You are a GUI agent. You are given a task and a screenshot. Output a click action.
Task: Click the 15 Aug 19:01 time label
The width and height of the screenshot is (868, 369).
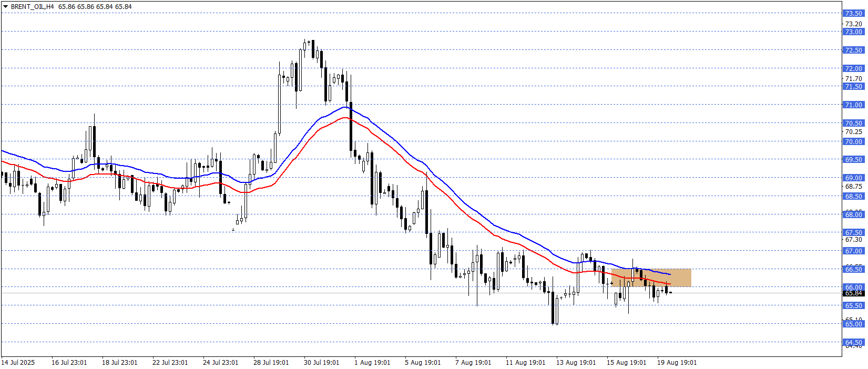tap(627, 363)
